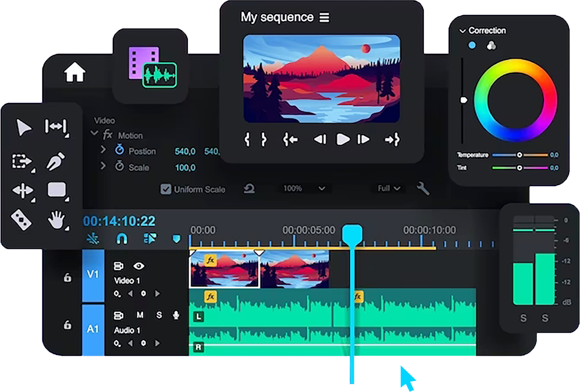
Task: Collapse the Correction section
Action: [x=462, y=31]
